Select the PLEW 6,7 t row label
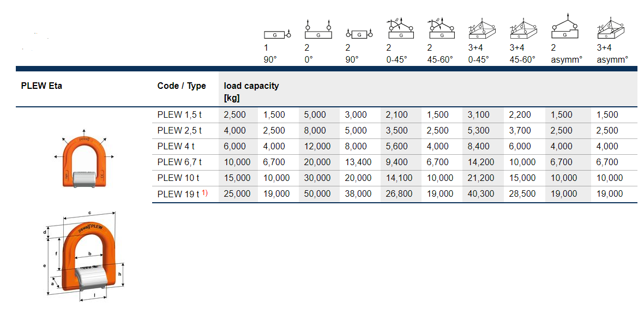The width and height of the screenshot is (644, 309). click(179, 162)
